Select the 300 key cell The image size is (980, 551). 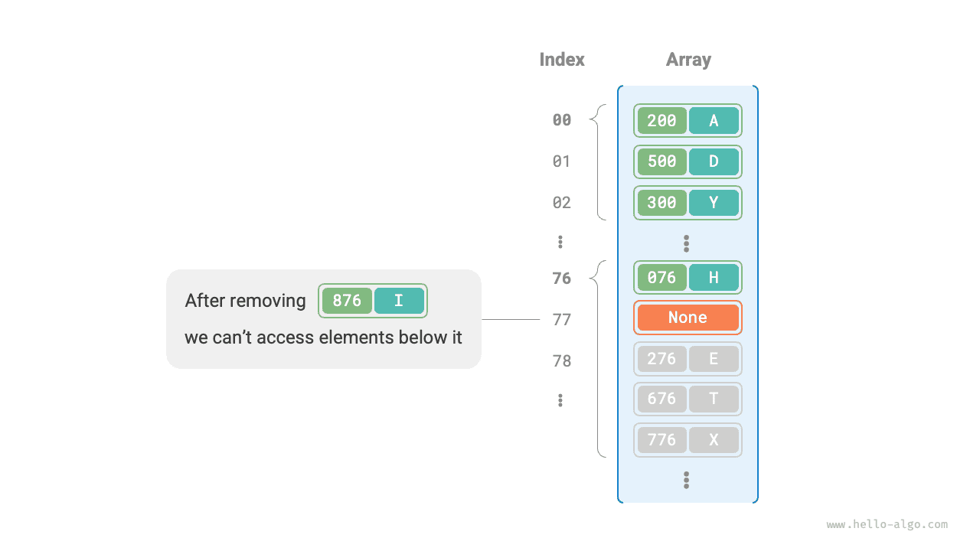click(x=662, y=203)
